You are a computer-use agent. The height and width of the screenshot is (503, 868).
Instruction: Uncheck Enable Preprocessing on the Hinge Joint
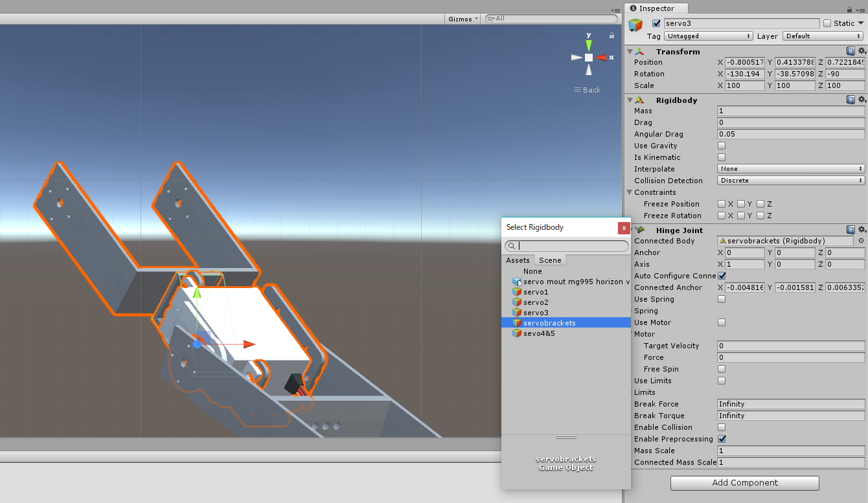(x=721, y=439)
